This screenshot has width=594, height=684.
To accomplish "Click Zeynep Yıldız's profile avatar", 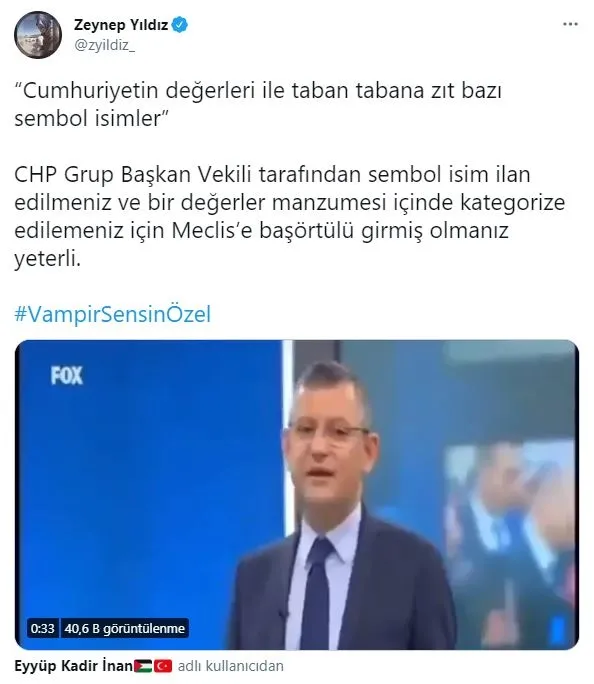I will tap(38, 35).
